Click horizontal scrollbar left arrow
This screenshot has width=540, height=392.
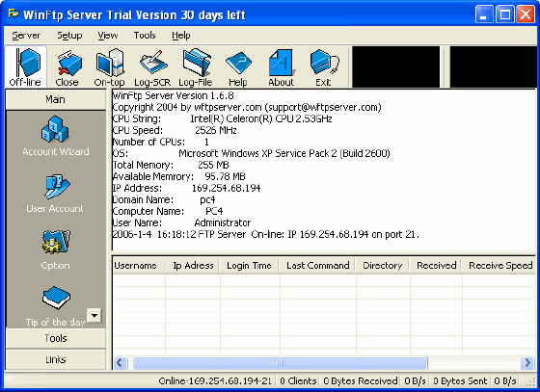point(120,362)
